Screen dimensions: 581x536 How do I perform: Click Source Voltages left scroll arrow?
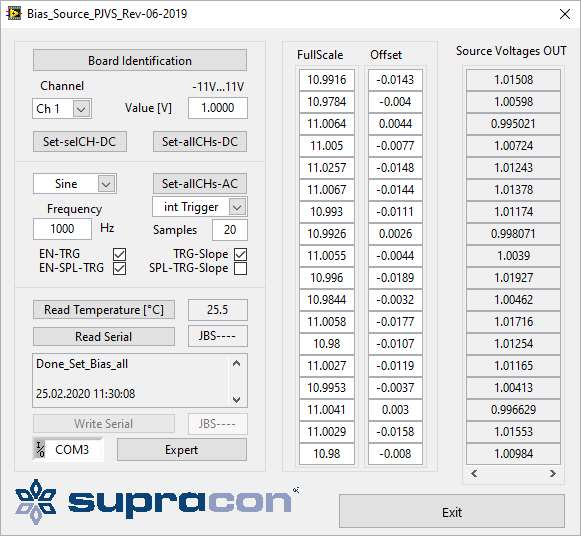[x=474, y=473]
